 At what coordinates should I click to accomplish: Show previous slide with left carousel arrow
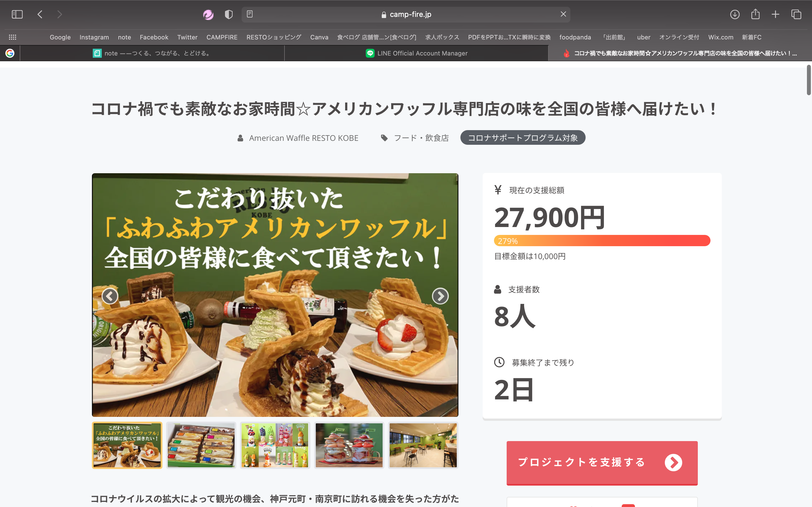110,296
